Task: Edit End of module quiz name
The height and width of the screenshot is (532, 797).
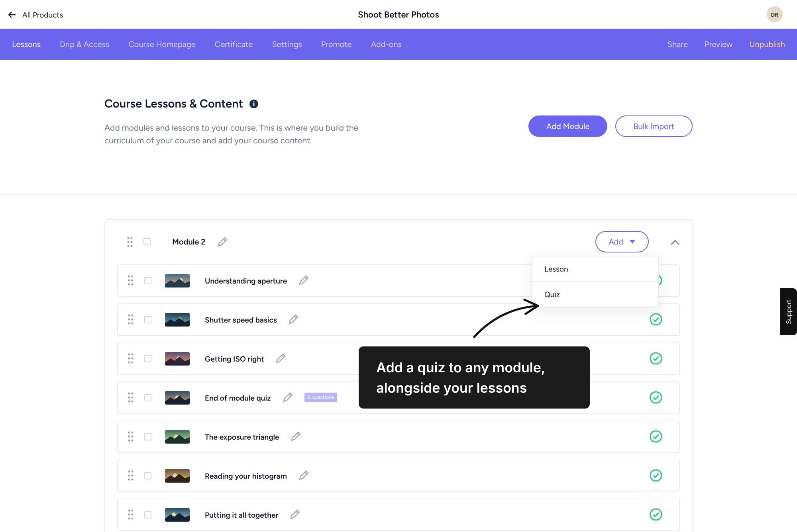Action: (x=288, y=397)
